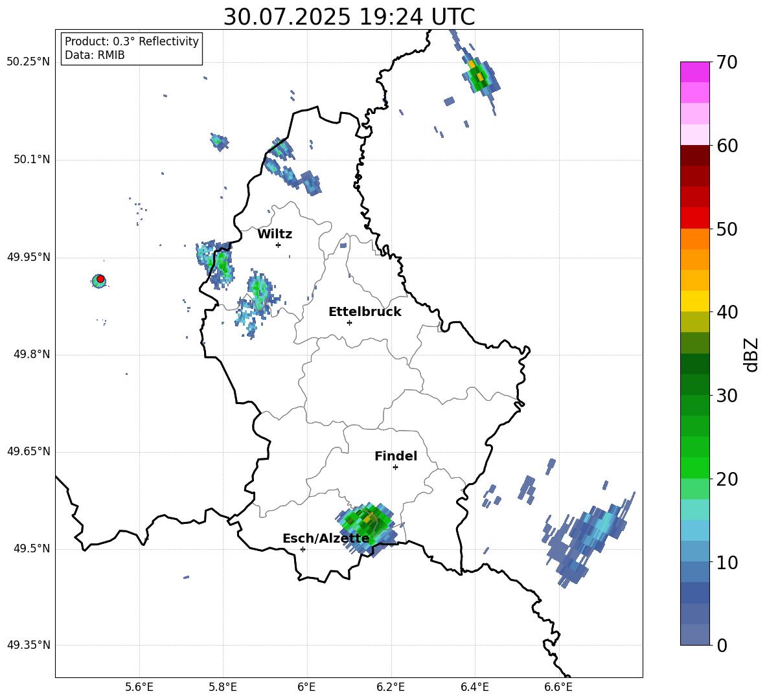This screenshot has width=767, height=700.
Task: Click the 6°E longitude label
Action: pyautogui.click(x=306, y=687)
